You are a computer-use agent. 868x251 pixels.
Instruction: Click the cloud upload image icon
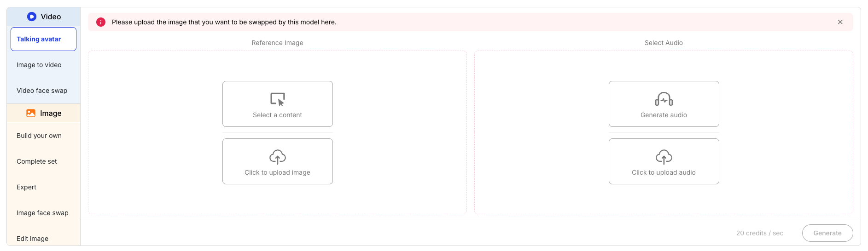(x=277, y=157)
